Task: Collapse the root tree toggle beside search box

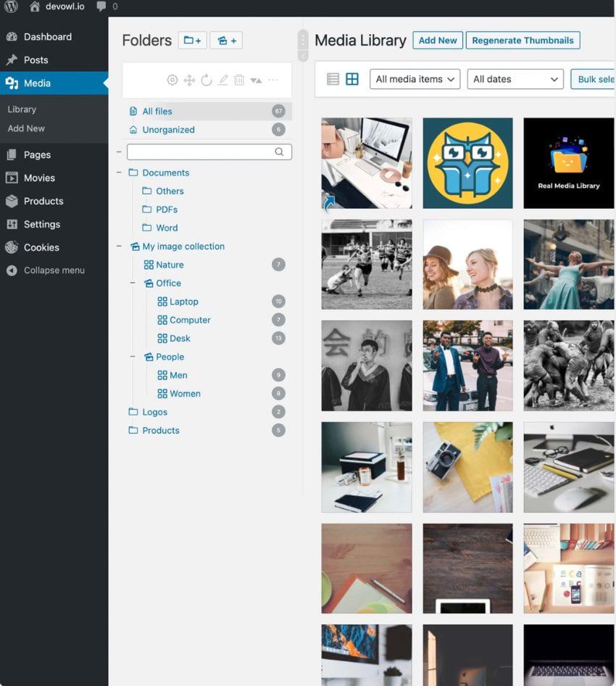Action: tap(119, 152)
